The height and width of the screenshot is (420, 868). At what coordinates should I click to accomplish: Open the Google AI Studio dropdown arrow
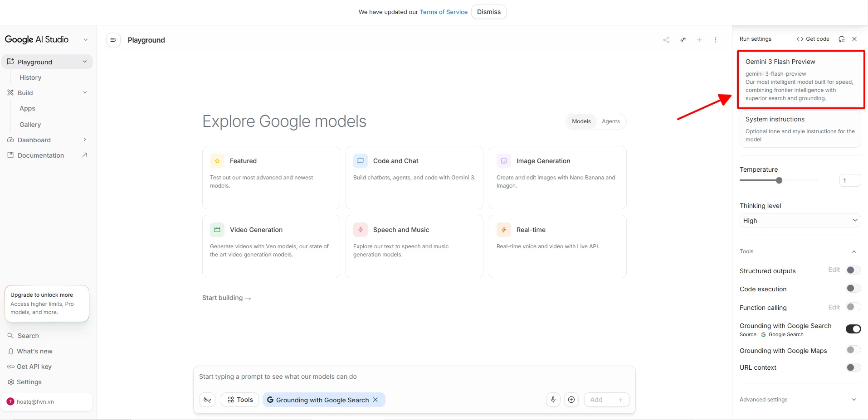(x=86, y=40)
